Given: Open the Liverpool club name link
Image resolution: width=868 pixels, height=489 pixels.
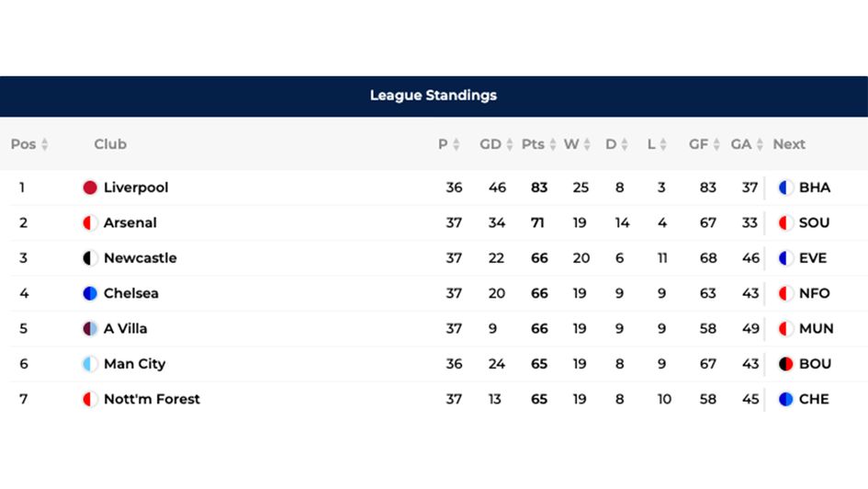Looking at the screenshot, I should pos(136,188).
